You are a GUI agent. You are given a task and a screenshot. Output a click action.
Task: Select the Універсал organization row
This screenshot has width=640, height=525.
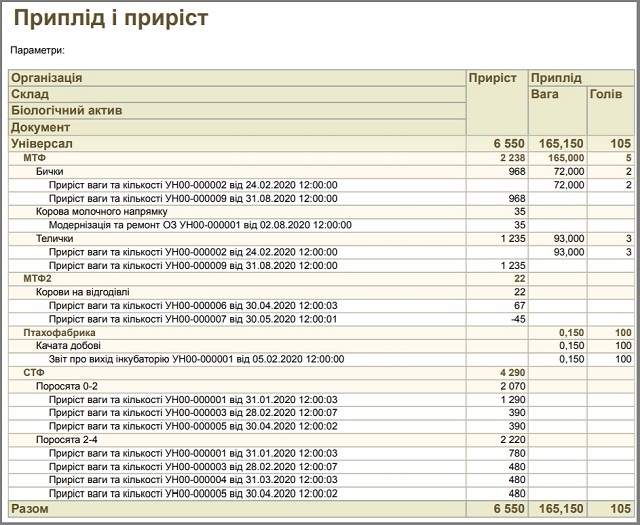322,144
